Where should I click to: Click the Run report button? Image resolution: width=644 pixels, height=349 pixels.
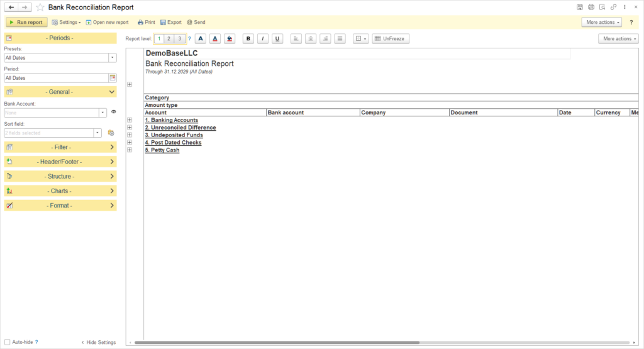(26, 22)
